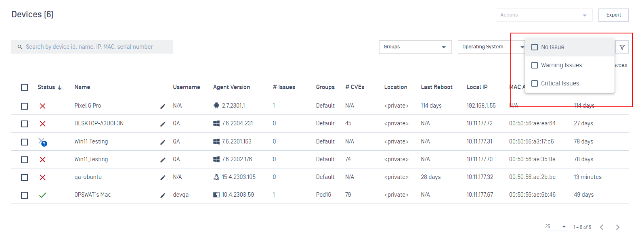
Task: Tick the Critical Issues filter checkbox
Action: tap(535, 83)
